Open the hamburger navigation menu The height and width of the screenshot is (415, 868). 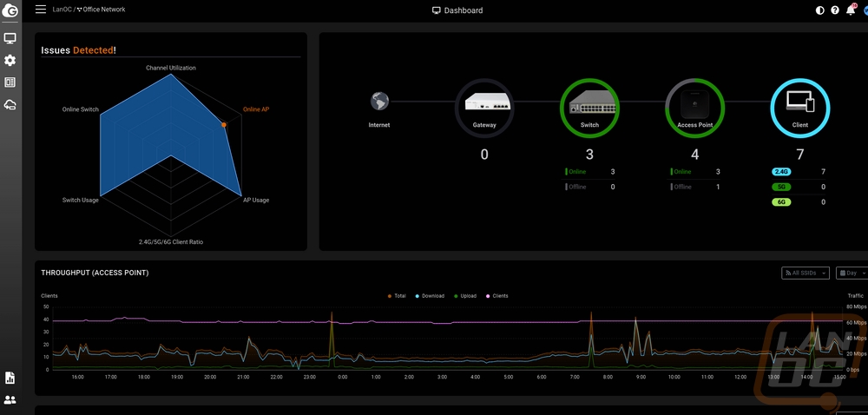[41, 10]
